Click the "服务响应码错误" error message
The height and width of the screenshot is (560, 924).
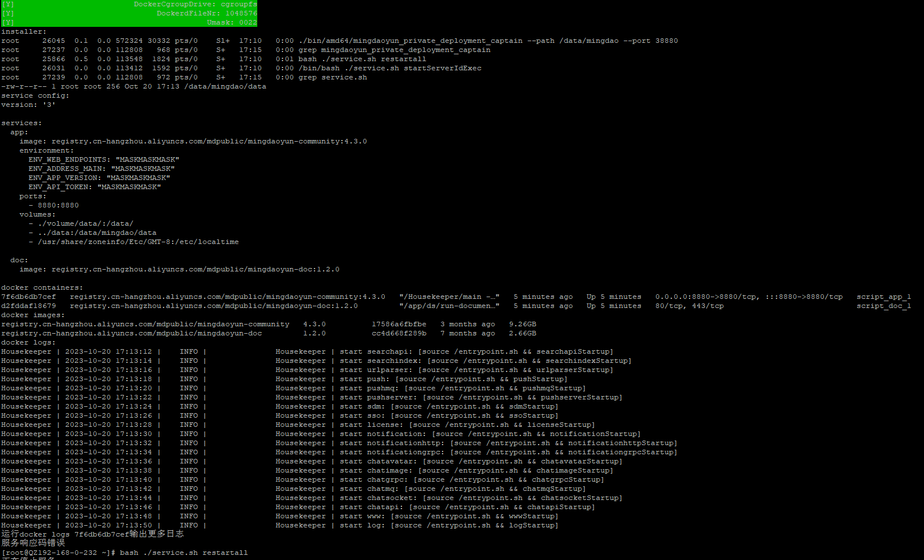point(33,543)
